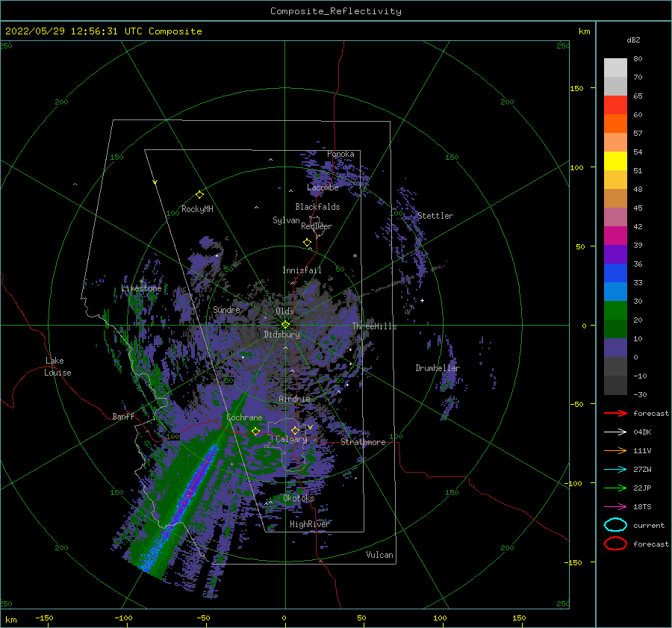Click the Lake Louise label
Image resolution: width=672 pixels, height=628 pixels.
(x=57, y=367)
